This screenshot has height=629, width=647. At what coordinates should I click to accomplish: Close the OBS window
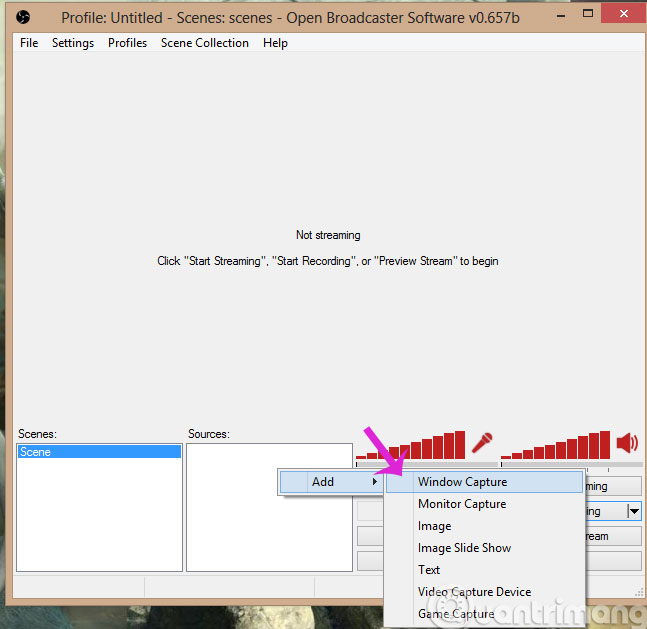pyautogui.click(x=623, y=14)
